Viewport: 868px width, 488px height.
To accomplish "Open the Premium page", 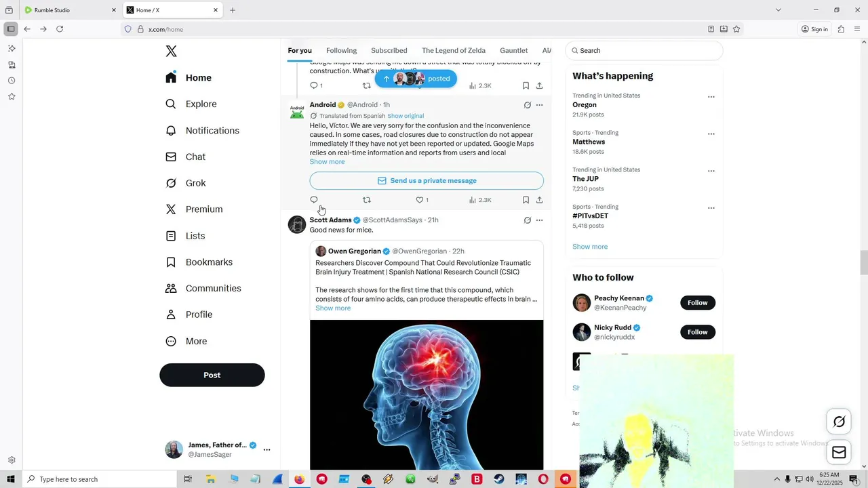I will 194,209.
